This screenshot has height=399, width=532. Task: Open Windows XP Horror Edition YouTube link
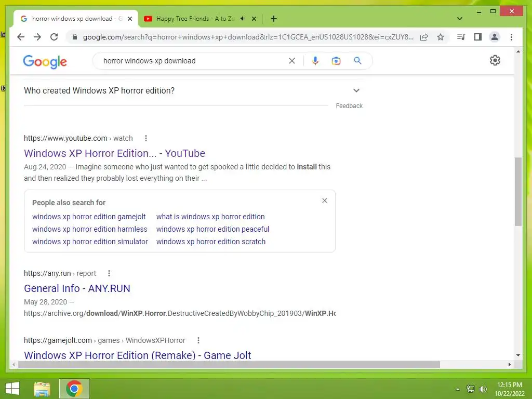(x=114, y=153)
